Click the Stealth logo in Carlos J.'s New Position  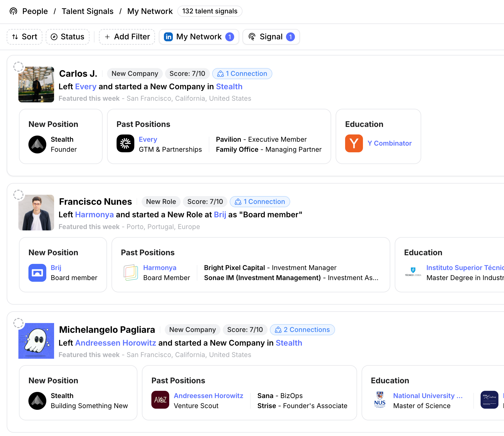coord(37,144)
